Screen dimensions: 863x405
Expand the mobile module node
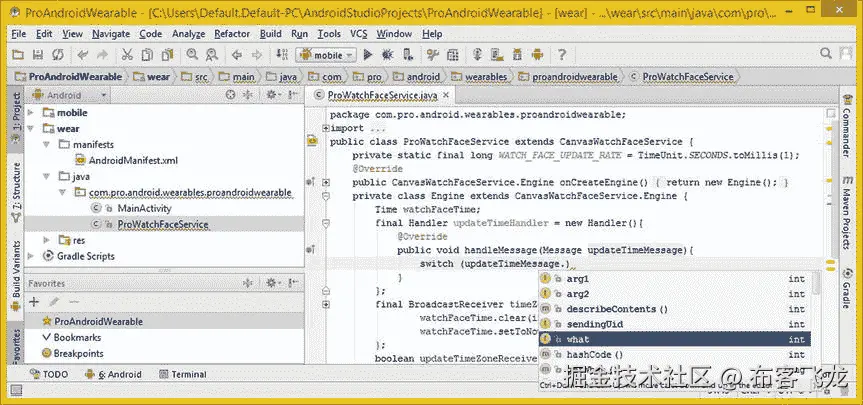(x=31, y=112)
